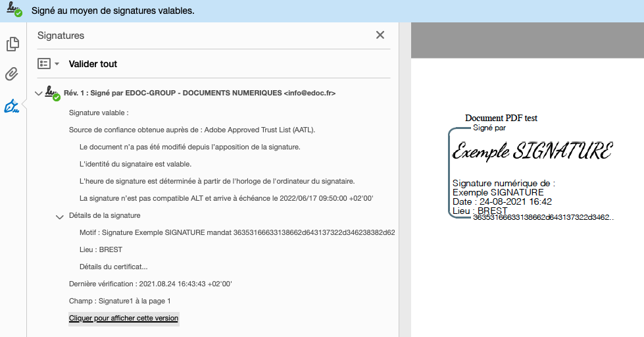Select the Dernière vérification line
644x337 pixels.
pos(151,284)
